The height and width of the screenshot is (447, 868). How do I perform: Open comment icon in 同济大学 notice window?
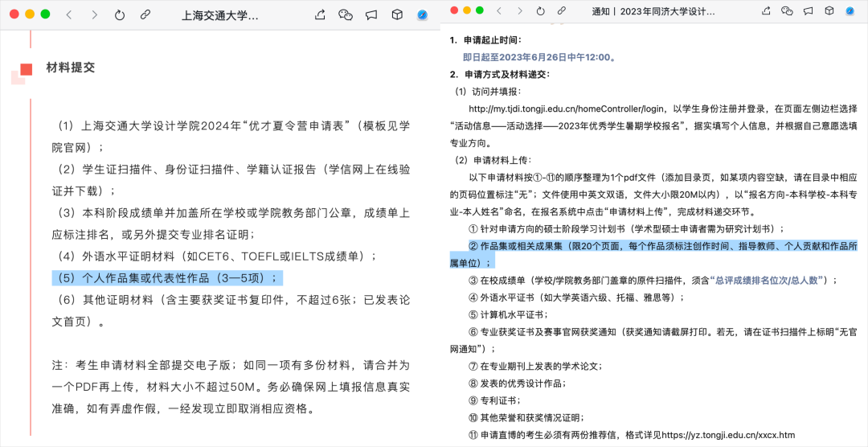(809, 10)
